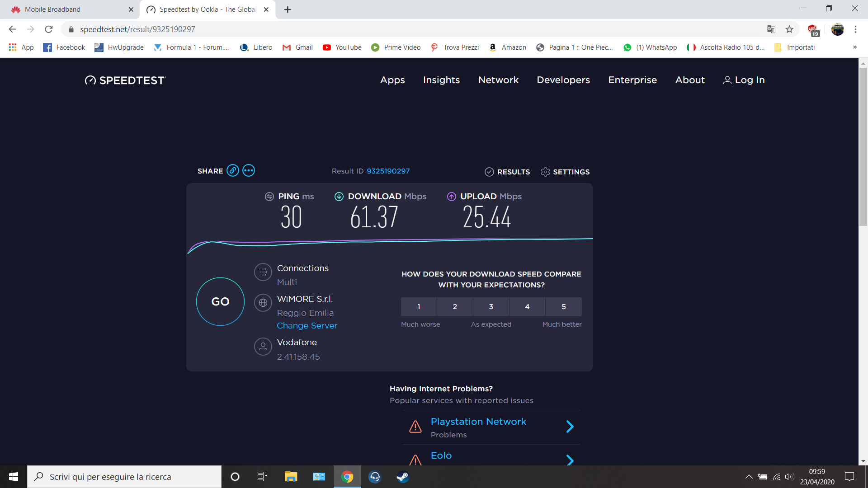The width and height of the screenshot is (868, 488).
Task: Bookmark this page with star icon
Action: (789, 29)
